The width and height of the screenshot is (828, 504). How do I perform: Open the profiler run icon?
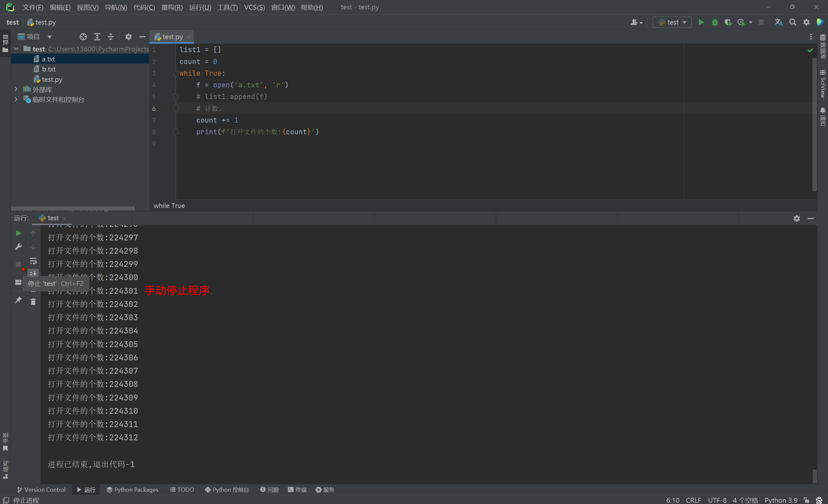[741, 22]
